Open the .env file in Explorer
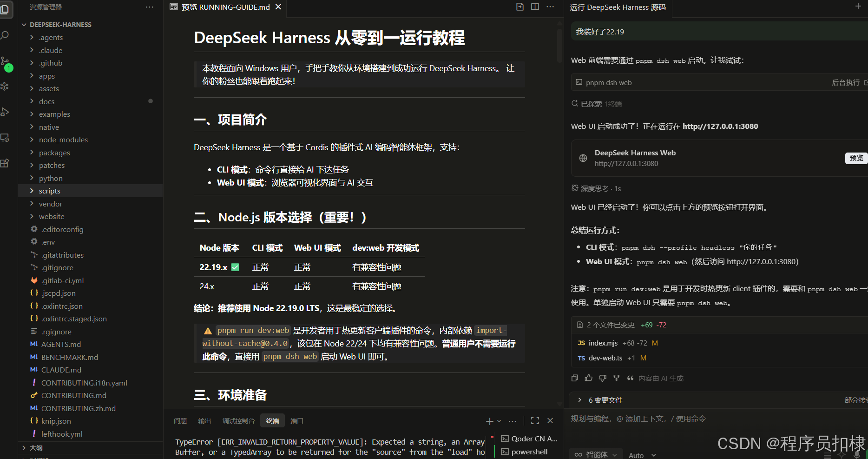The image size is (868, 459). (48, 242)
